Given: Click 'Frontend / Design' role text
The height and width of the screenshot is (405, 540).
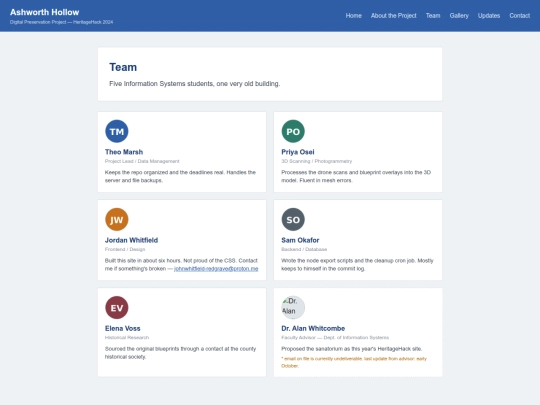Looking at the screenshot, I should coord(125,249).
